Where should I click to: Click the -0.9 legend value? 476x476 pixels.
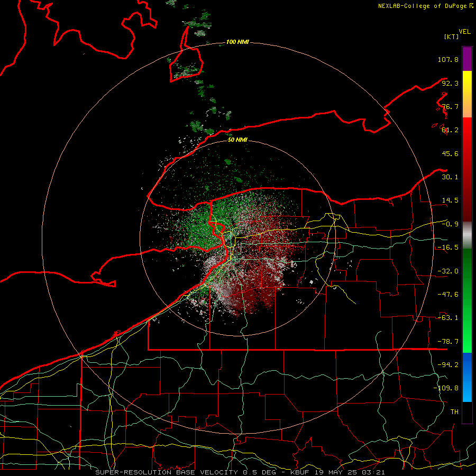pos(450,224)
